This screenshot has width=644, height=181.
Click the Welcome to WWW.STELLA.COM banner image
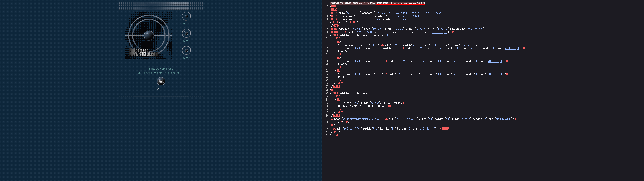tap(149, 36)
